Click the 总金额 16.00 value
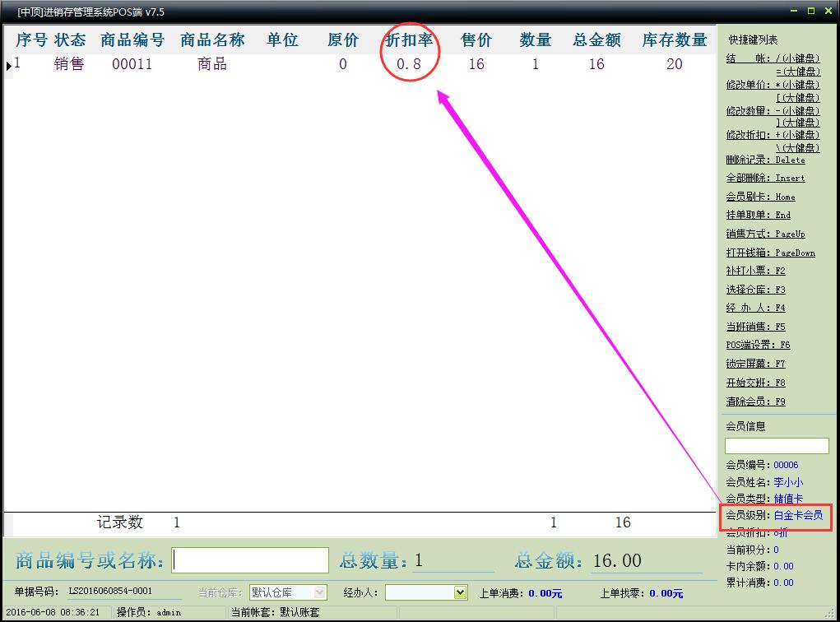 click(x=617, y=560)
